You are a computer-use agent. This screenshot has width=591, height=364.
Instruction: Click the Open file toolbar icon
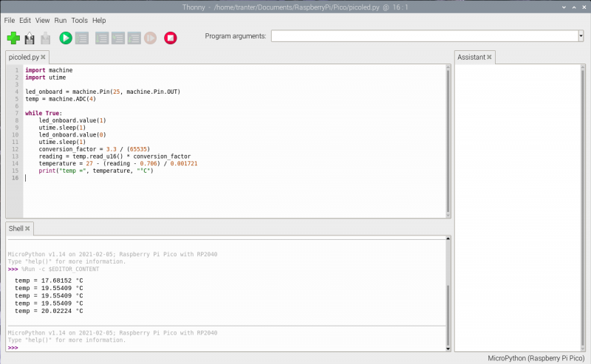[30, 38]
